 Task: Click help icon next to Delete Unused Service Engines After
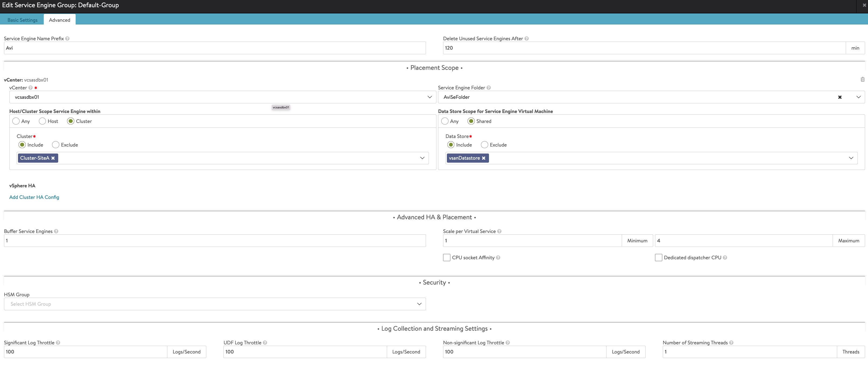tap(526, 39)
